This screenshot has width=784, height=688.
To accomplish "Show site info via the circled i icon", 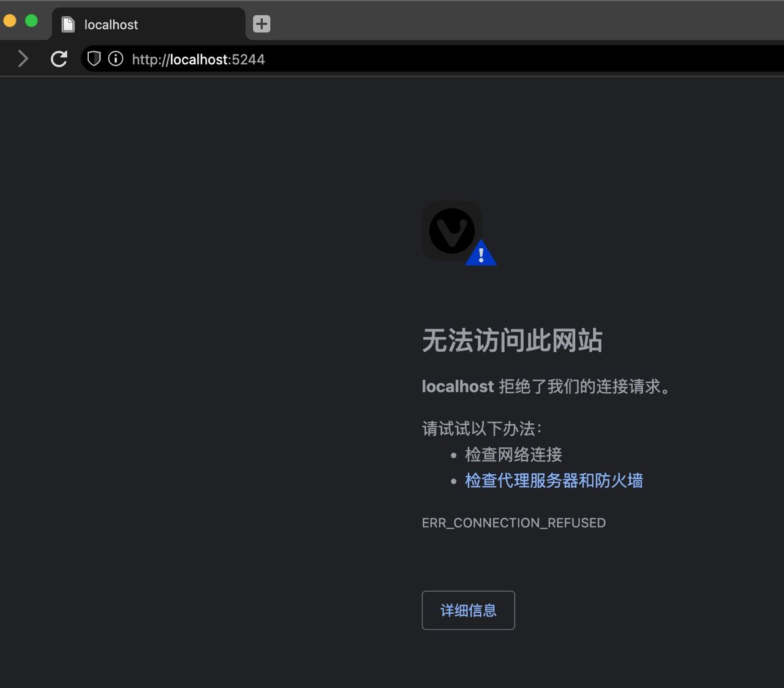I will coord(116,59).
